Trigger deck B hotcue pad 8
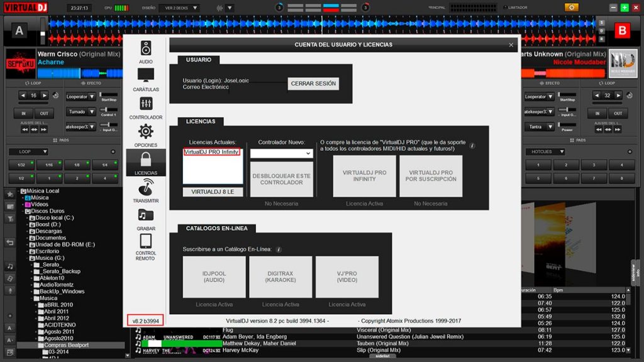The image size is (644, 362). [x=622, y=178]
